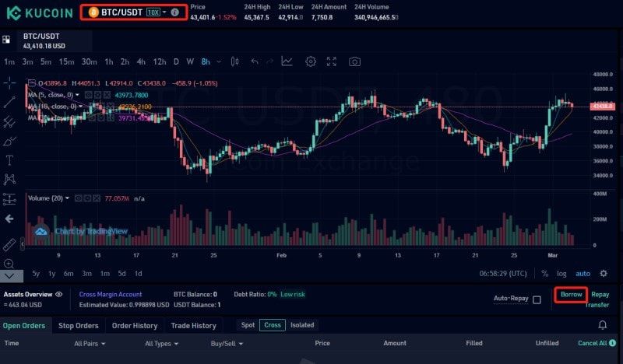Open notification bell icon
The image size is (623, 364).
602,325
